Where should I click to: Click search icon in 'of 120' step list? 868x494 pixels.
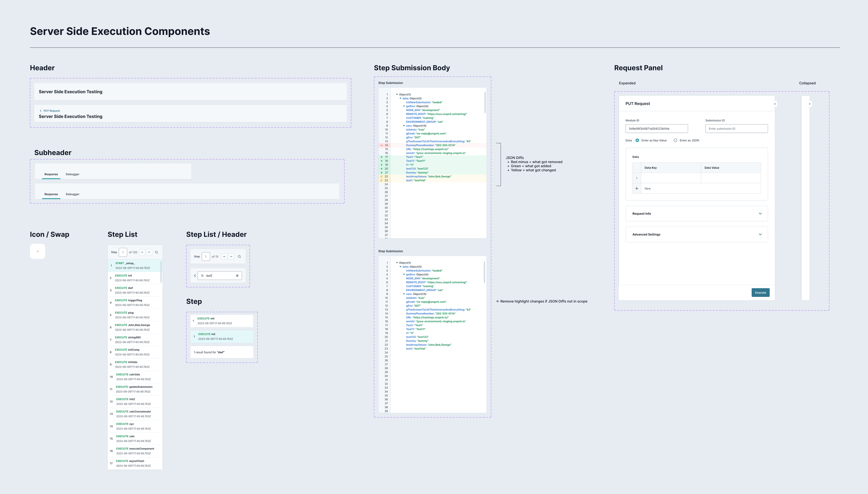pyautogui.click(x=157, y=252)
